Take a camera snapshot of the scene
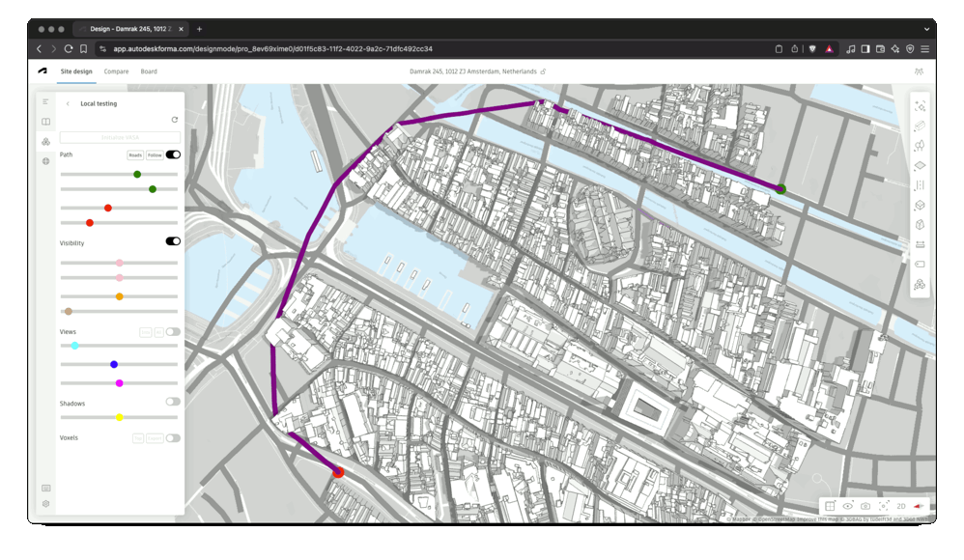This screenshot has width=964, height=560. coord(865,506)
